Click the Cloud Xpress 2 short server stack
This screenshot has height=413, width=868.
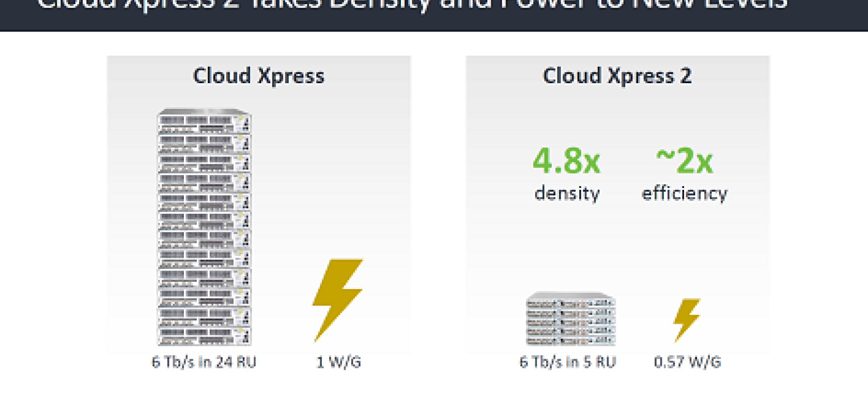tap(570, 319)
